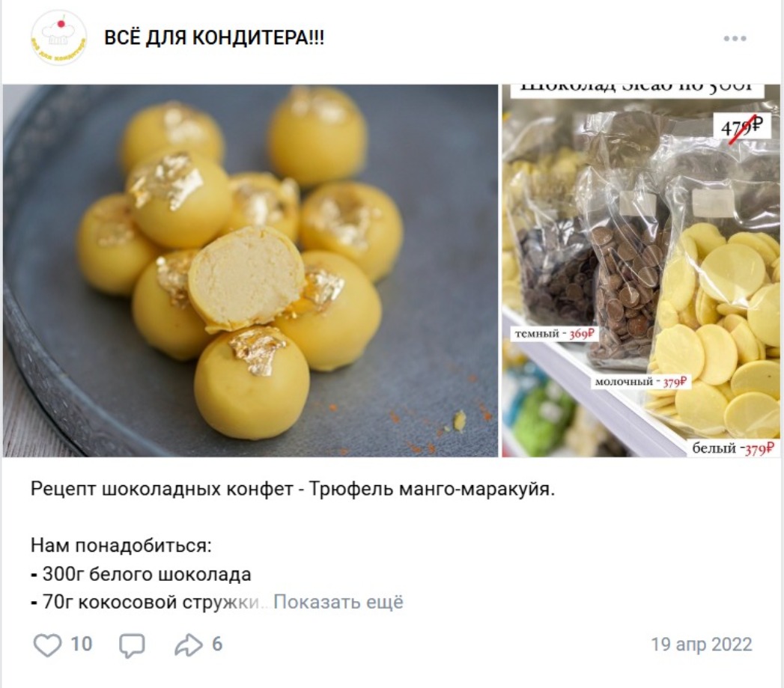Click the молочный 379₽ label
Screen dimensions: 784x688
click(642, 382)
